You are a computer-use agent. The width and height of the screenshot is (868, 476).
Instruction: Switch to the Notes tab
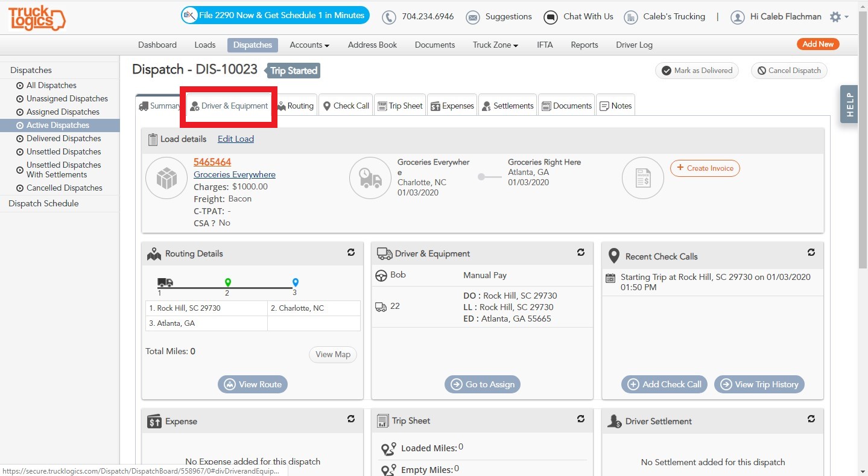[x=615, y=106]
